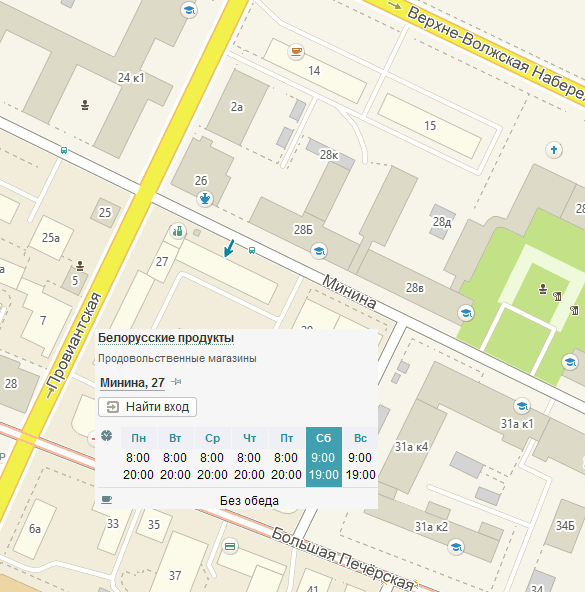Click the monument icon near building 24 к1
The height and width of the screenshot is (592, 585).
coord(85,105)
